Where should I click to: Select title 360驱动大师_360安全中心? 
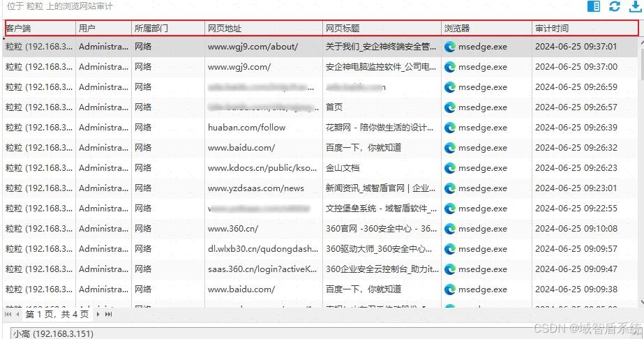point(379,249)
